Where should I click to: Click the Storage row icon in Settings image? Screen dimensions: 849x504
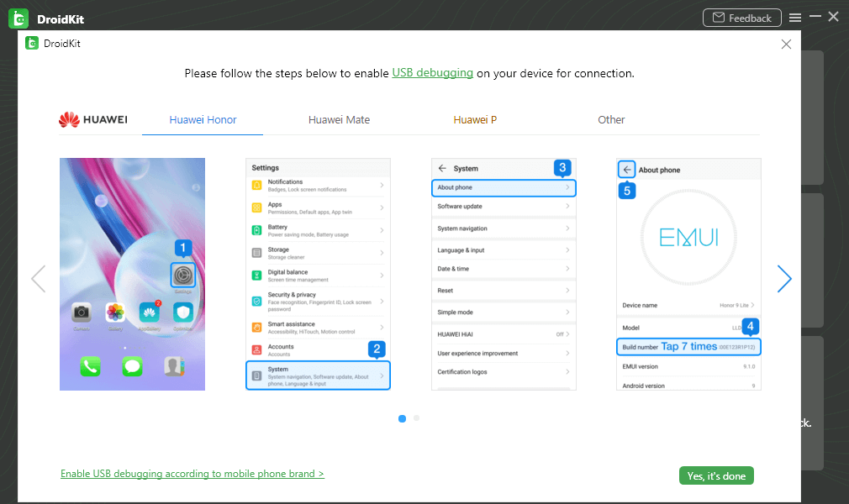pyautogui.click(x=256, y=253)
